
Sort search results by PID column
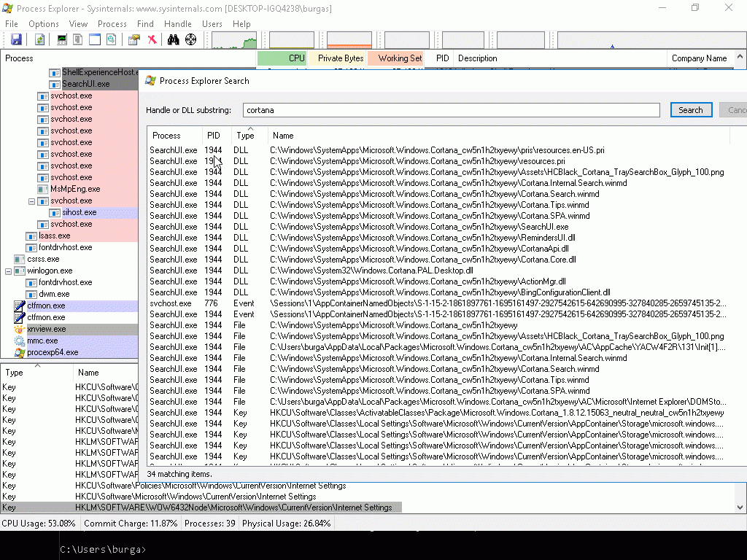pyautogui.click(x=217, y=135)
